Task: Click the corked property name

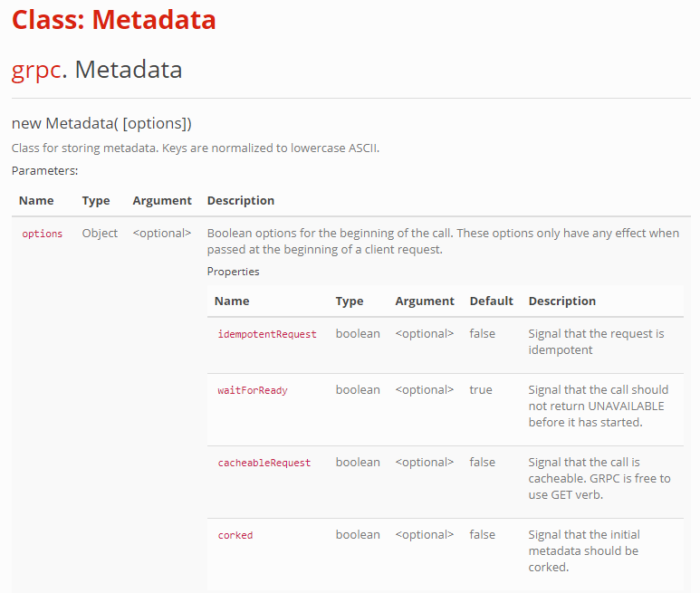Action: pyautogui.click(x=235, y=535)
